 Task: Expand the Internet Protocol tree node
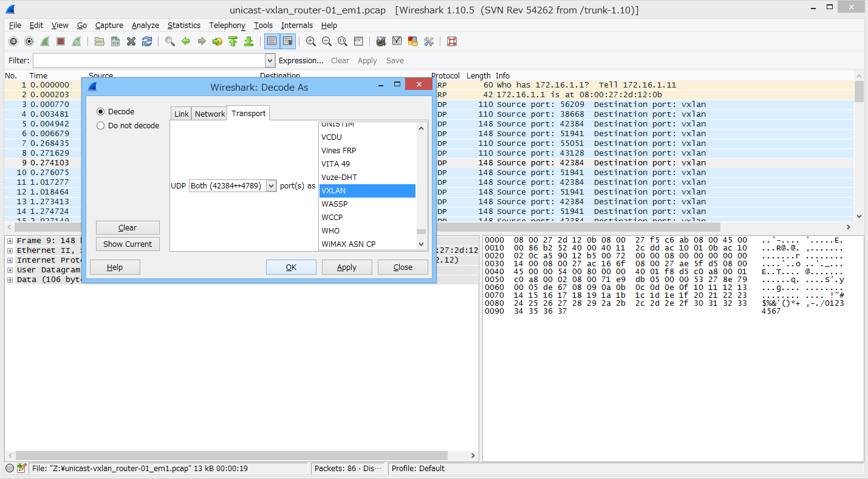tap(10, 260)
